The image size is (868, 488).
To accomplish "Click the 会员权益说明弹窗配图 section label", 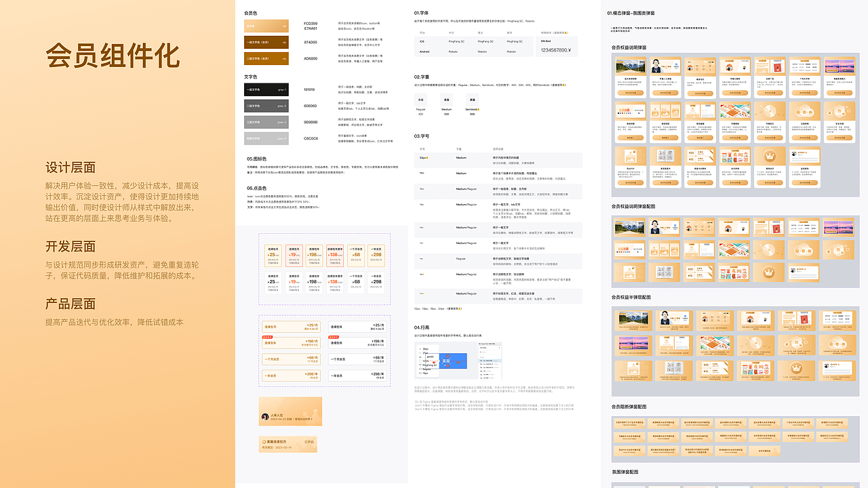I will [x=633, y=206].
